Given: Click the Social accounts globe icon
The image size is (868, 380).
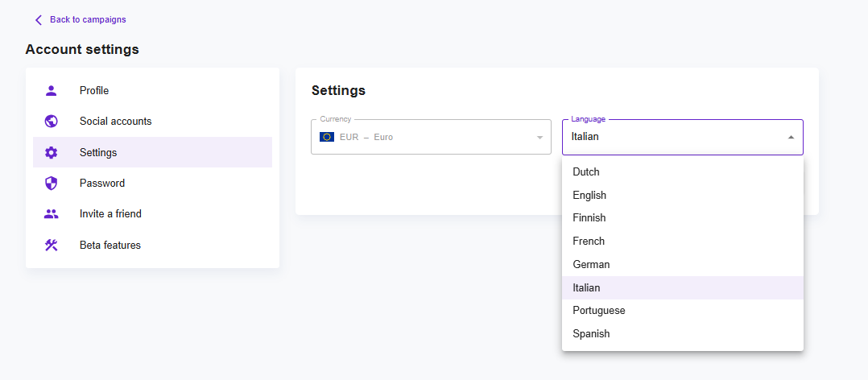Looking at the screenshot, I should coord(52,122).
